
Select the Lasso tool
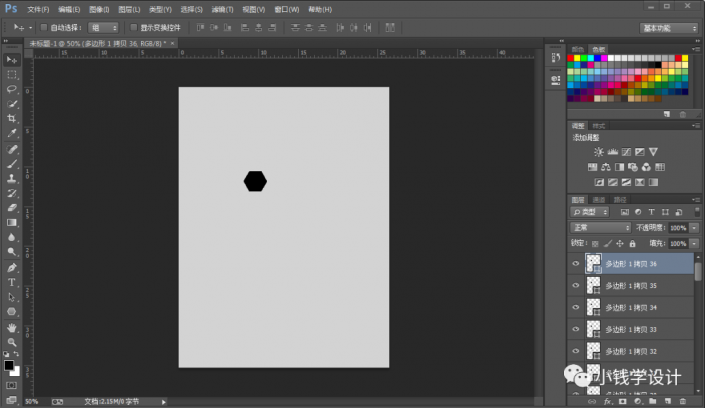coord(12,89)
